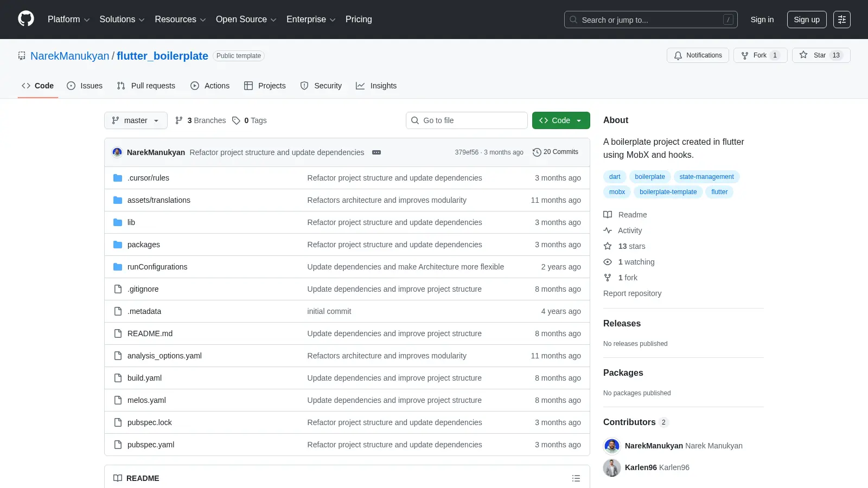Open the README outline icon
The height and width of the screenshot is (488, 868).
pos(576,478)
